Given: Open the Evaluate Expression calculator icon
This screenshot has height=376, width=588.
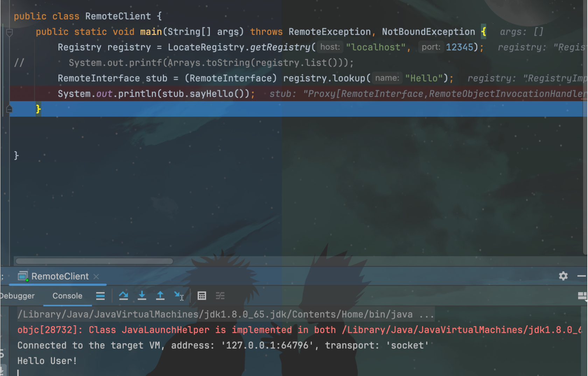Looking at the screenshot, I should [202, 296].
